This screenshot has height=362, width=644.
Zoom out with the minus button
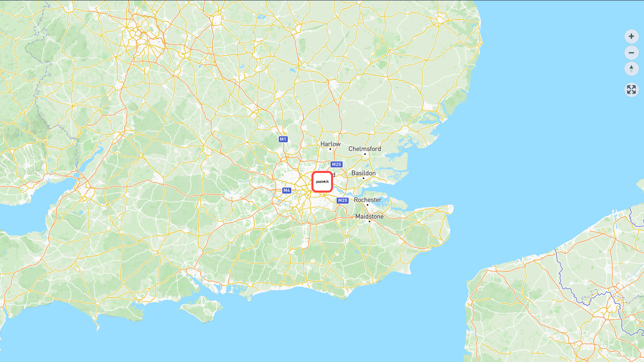[x=631, y=52]
